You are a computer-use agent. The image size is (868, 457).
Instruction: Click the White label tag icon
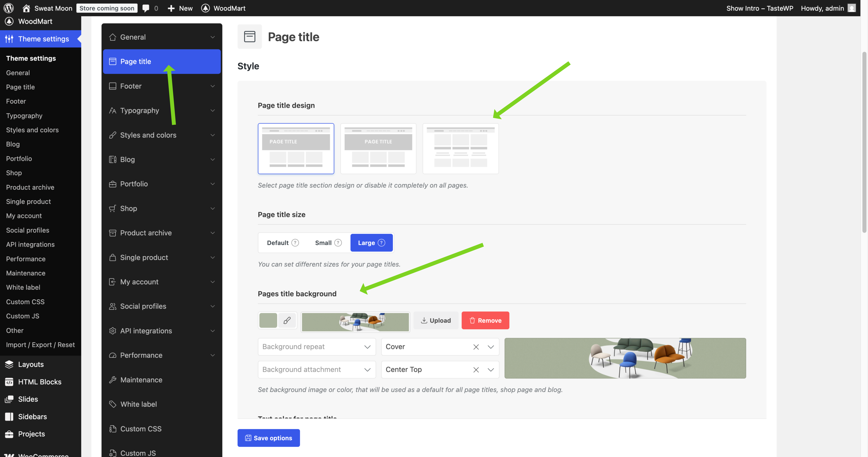pos(113,404)
